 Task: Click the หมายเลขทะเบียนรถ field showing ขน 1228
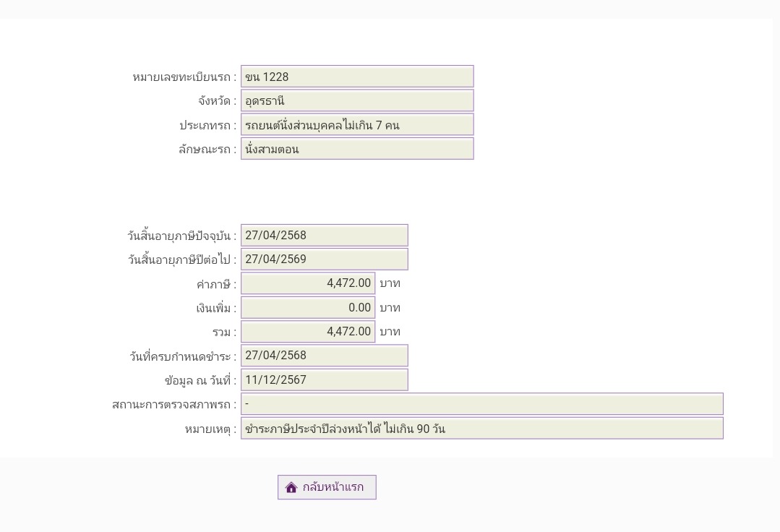pyautogui.click(x=357, y=77)
